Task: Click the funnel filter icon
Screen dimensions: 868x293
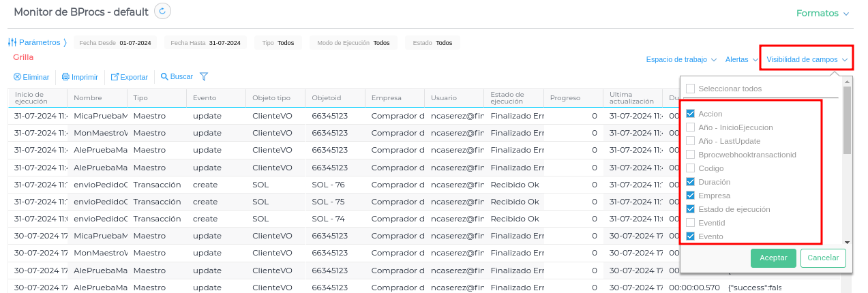Action: (x=203, y=76)
